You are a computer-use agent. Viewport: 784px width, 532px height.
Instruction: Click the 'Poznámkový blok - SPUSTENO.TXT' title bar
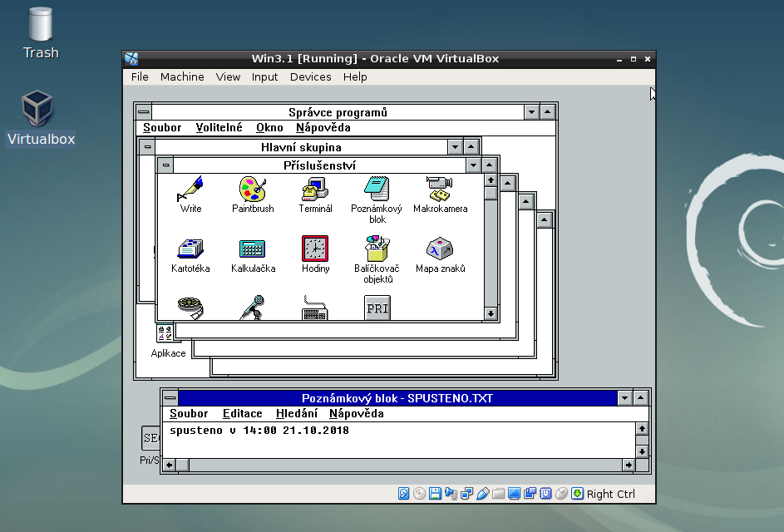click(397, 398)
